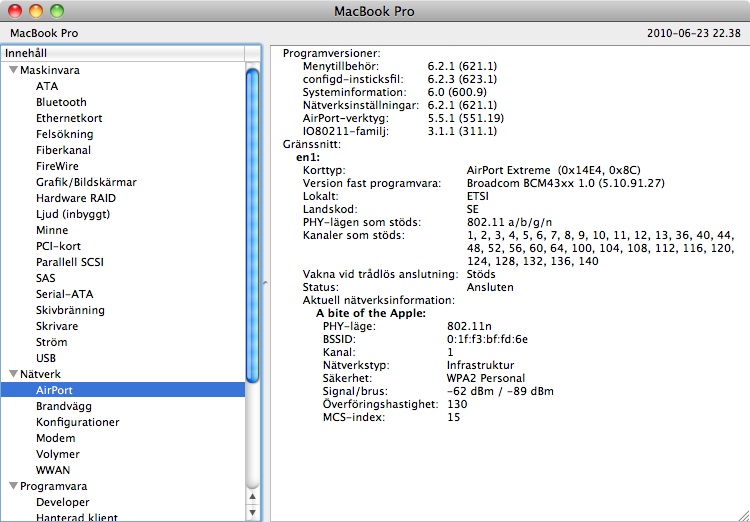
Task: Click the Programversioner heading
Action: click(x=331, y=54)
